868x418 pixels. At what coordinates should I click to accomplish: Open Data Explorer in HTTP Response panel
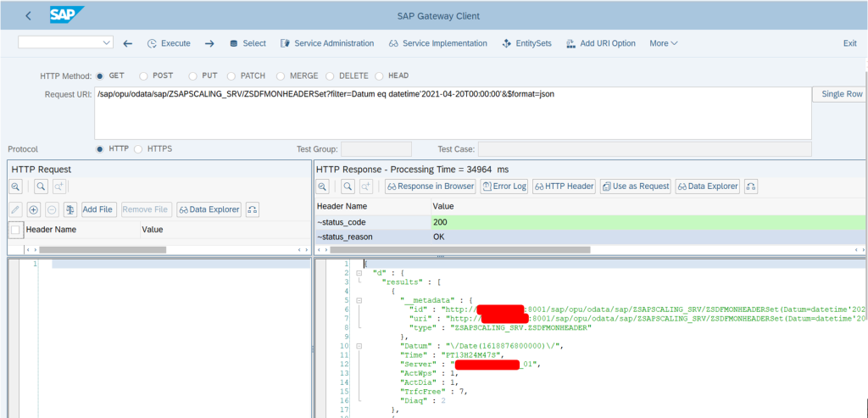pyautogui.click(x=708, y=187)
